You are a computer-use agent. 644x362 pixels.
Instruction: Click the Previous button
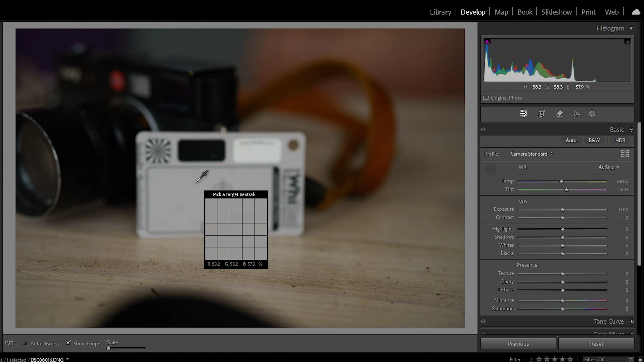click(x=518, y=344)
